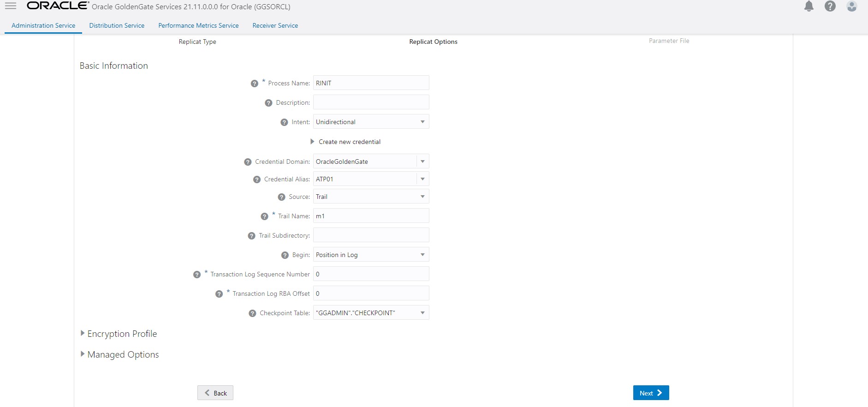The height and width of the screenshot is (407, 868).
Task: Click the Oracle logo
Action: click(x=58, y=6)
